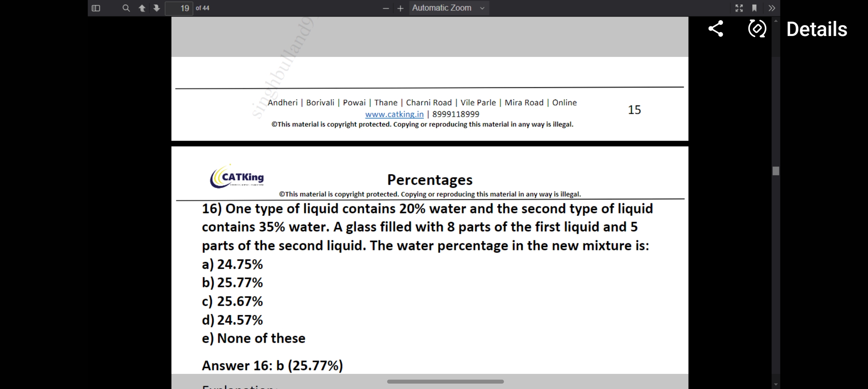Viewport: 868px width, 389px height.
Task: Go to previous page arrow
Action: [142, 8]
